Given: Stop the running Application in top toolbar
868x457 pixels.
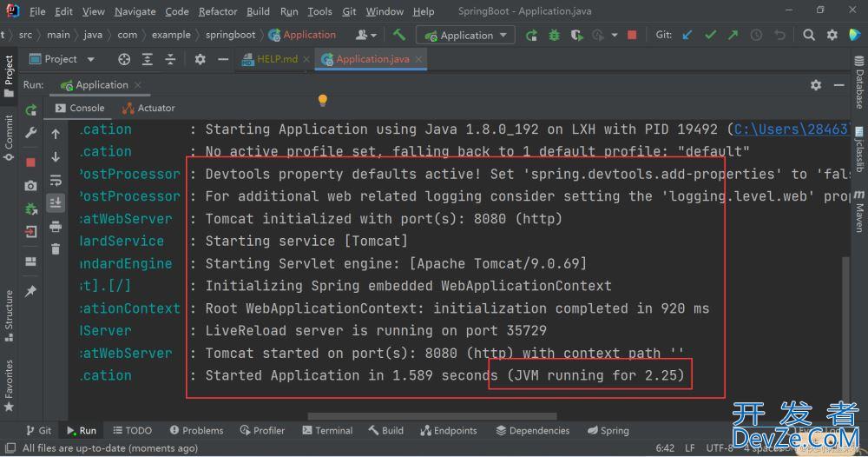Looking at the screenshot, I should [x=632, y=35].
